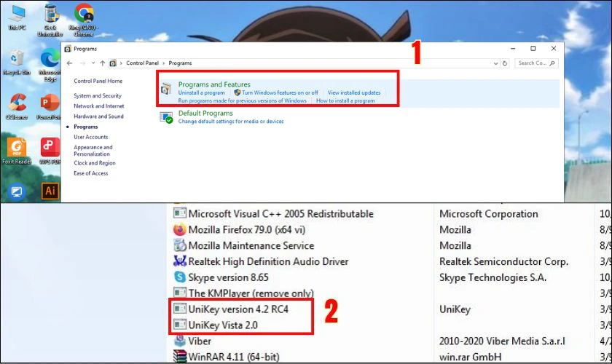Open Run programs made for previous versions
The image size is (612, 364).
243,100
